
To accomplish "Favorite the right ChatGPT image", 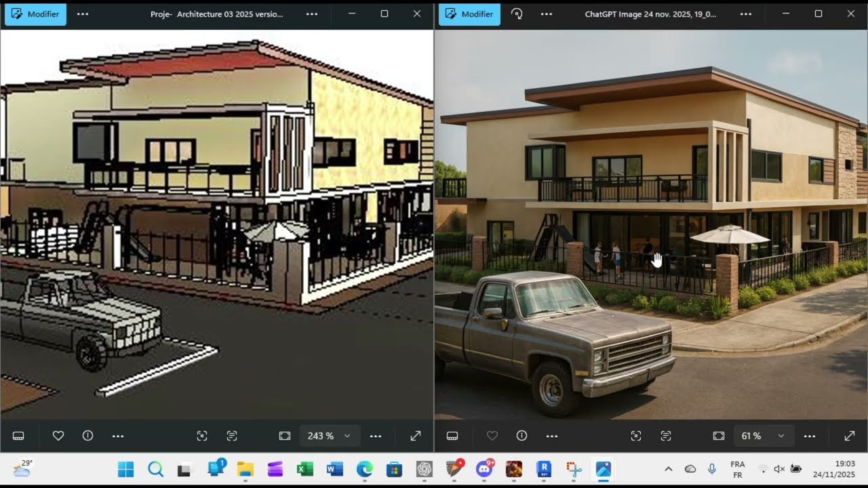I will click(492, 436).
